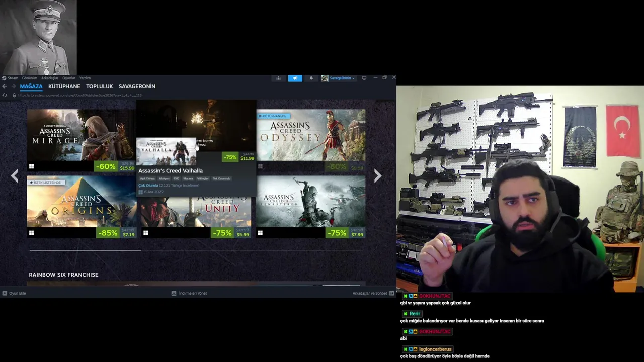Open the blue announcements megaphone button
This screenshot has width=644, height=362.
tap(295, 78)
